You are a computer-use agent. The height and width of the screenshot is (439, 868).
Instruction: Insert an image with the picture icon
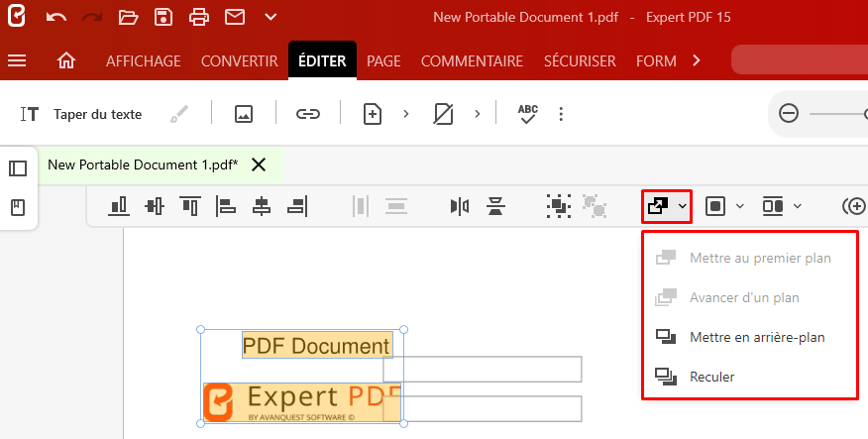pyautogui.click(x=244, y=115)
